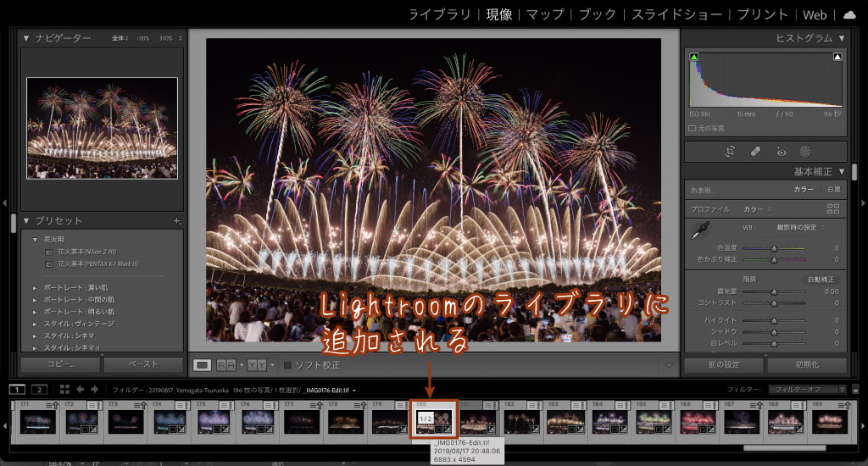Screen dimensions: 868x466
Task: Open the プリント module
Action: coord(762,14)
